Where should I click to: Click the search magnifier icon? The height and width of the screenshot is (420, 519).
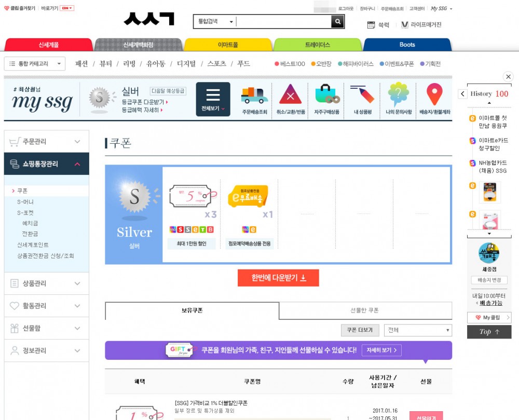tap(338, 22)
